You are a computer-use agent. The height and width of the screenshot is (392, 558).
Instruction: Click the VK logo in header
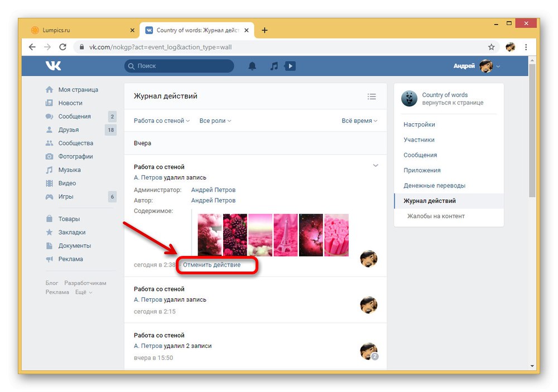[54, 66]
